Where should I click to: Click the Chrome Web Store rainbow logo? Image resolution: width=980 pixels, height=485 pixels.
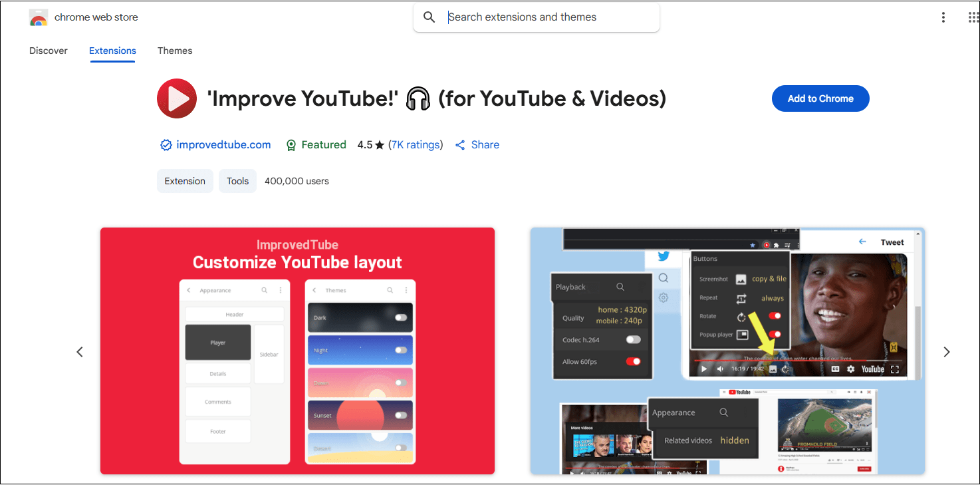point(39,17)
